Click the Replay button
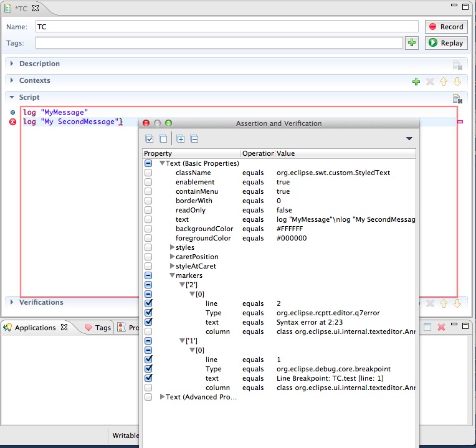Viewport: 476px width, 448px height. point(446,43)
